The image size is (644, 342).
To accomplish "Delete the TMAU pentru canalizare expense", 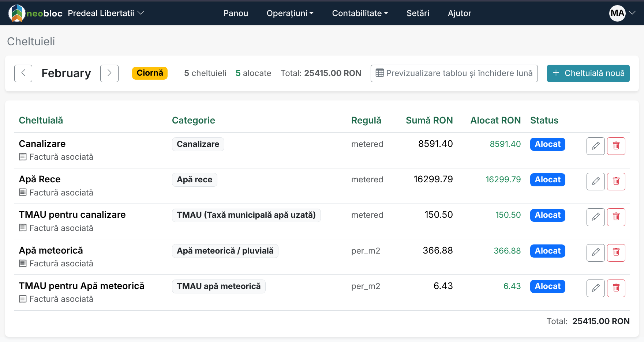I will (x=616, y=217).
